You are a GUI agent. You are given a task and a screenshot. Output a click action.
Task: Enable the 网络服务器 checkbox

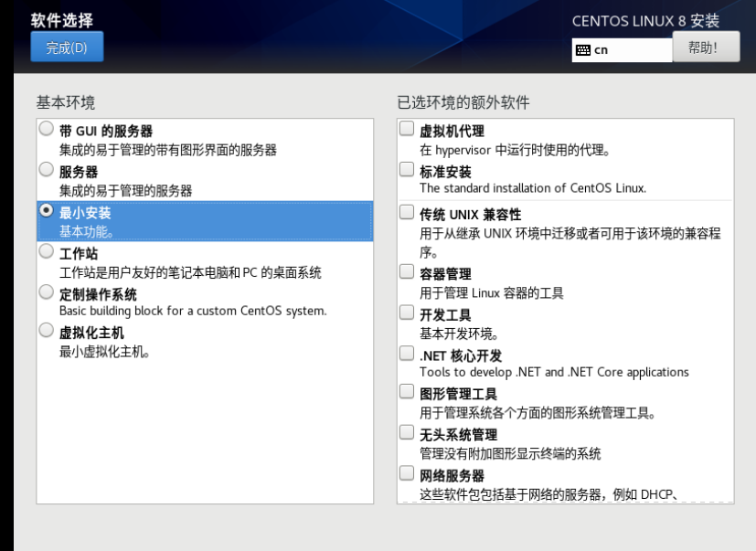(x=407, y=473)
